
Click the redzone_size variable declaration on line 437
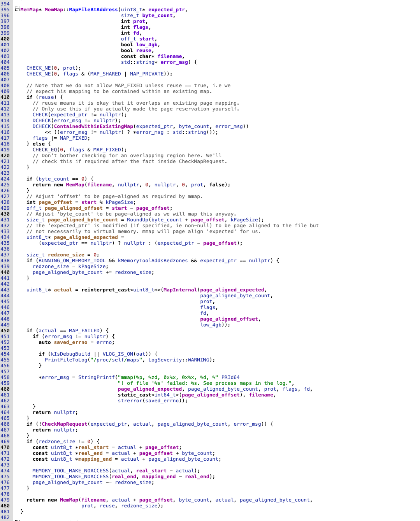pyautogui.click(x=66, y=255)
